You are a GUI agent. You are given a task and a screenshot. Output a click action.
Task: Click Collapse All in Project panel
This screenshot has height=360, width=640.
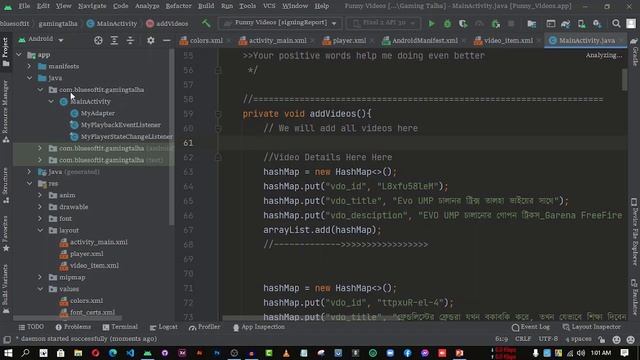[x=130, y=40]
